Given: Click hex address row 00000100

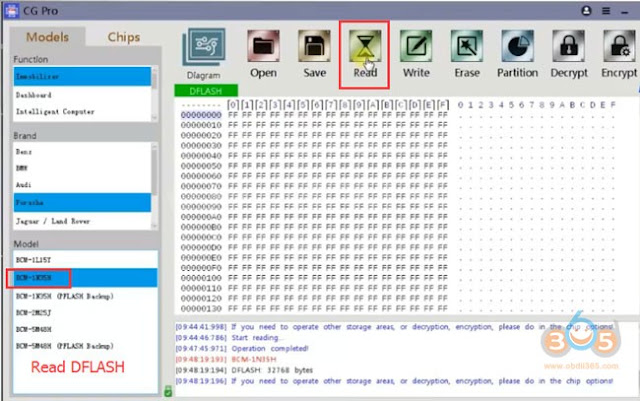Looking at the screenshot, I should point(201,278).
